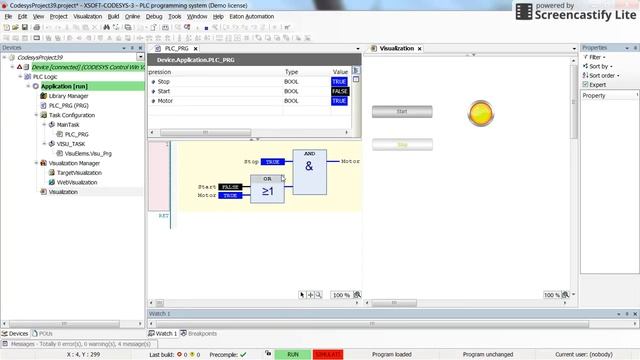Select the pointer tool in PLC_PRG editor
This screenshot has height=360, width=640.
pos(302,294)
